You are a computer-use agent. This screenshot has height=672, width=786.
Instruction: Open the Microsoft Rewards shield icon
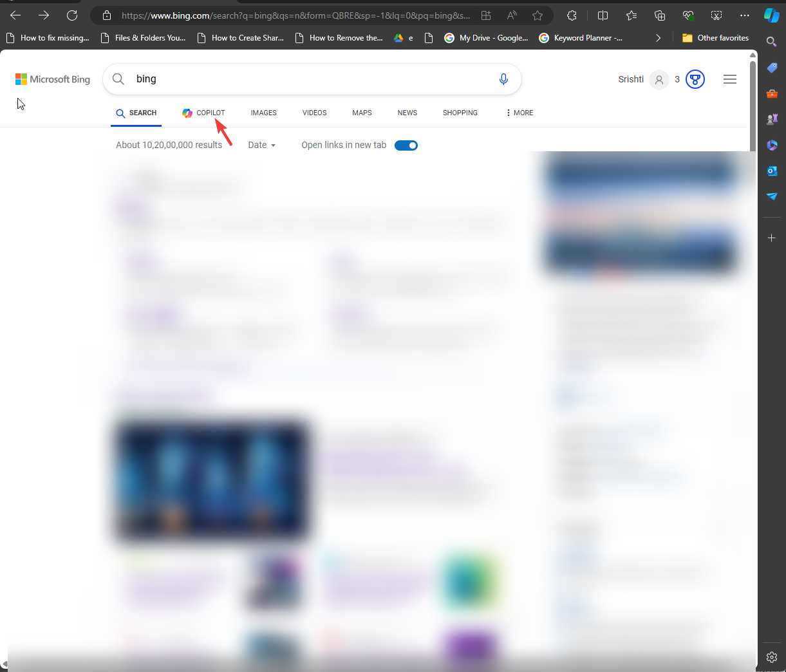pyautogui.click(x=695, y=79)
